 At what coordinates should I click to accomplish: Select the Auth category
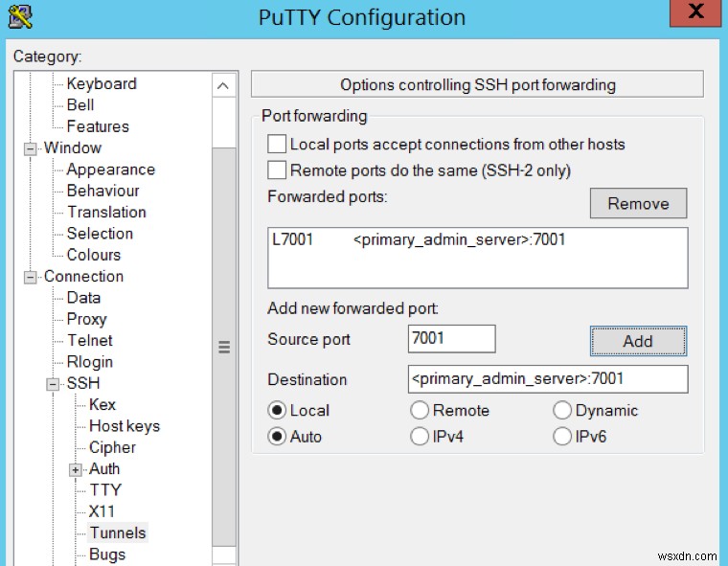pyautogui.click(x=104, y=469)
